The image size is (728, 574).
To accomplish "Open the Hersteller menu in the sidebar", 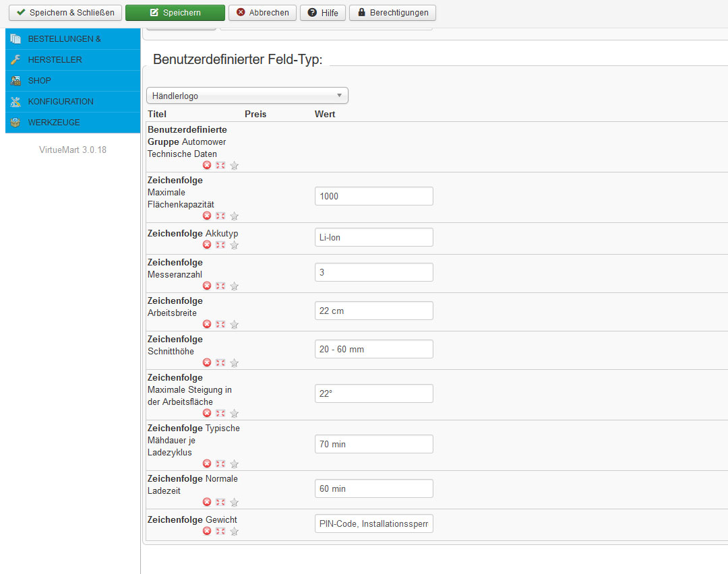I will click(x=55, y=60).
